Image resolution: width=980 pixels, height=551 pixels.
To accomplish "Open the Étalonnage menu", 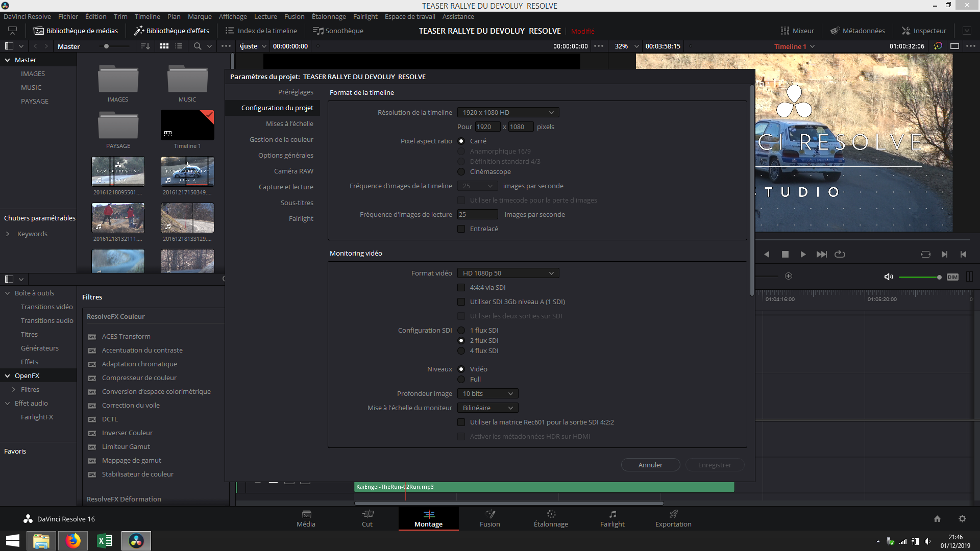I will [x=329, y=16].
